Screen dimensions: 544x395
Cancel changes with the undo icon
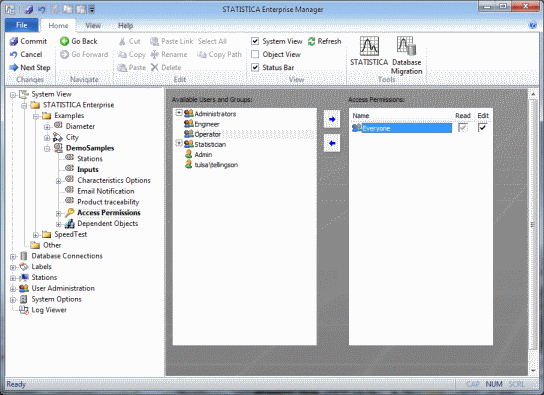[14, 54]
